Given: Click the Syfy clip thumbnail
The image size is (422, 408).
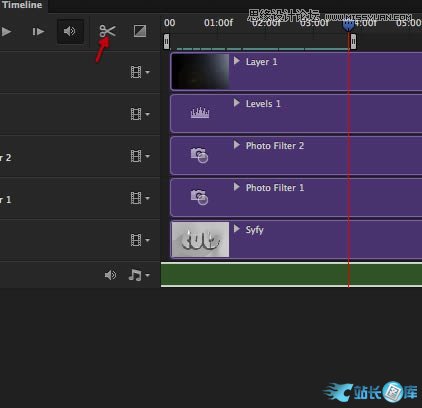Looking at the screenshot, I should pos(200,239).
